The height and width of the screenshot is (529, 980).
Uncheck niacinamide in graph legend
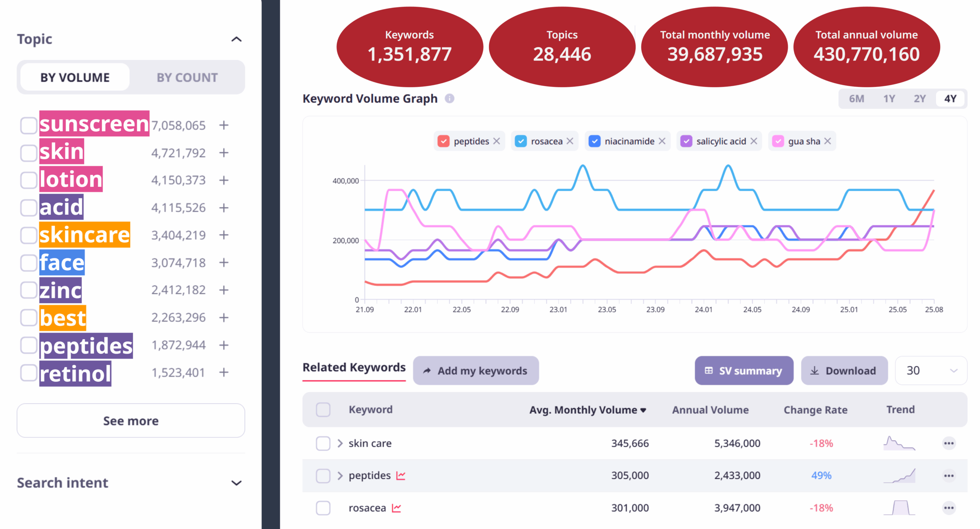point(594,141)
